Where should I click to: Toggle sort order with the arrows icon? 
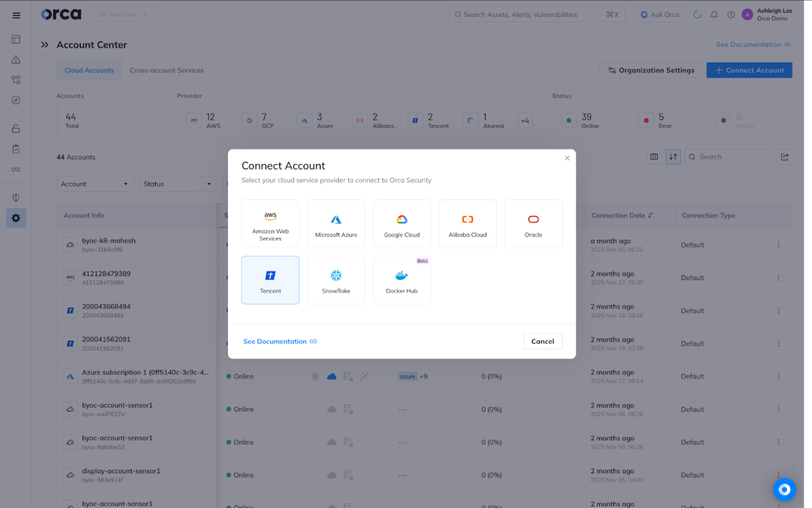click(x=673, y=157)
